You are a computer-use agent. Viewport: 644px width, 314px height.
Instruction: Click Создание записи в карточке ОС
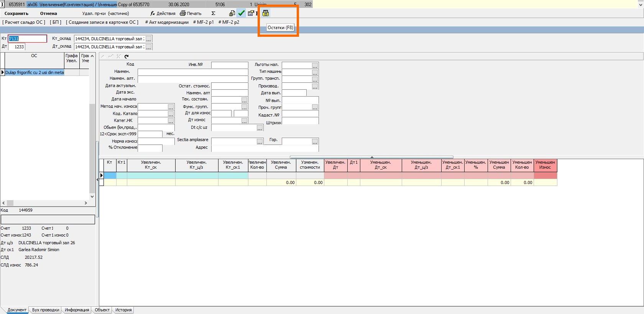pyautogui.click(x=102, y=22)
